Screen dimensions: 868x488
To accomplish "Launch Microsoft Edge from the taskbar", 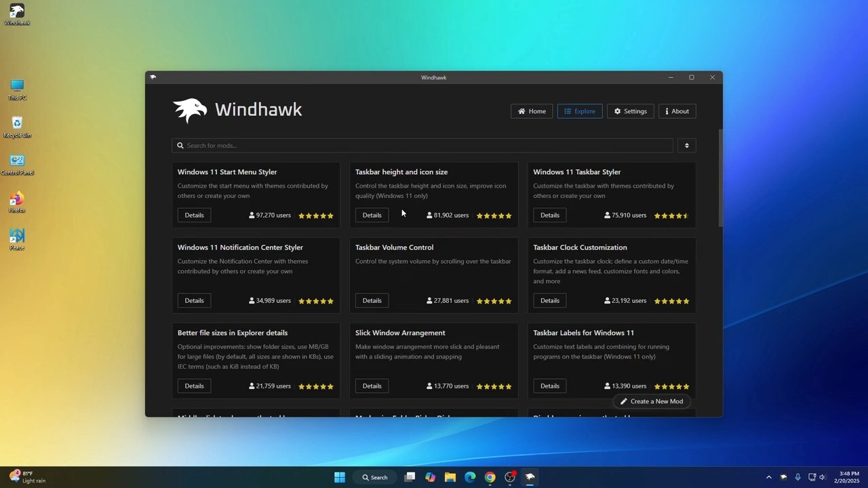I will point(470,477).
